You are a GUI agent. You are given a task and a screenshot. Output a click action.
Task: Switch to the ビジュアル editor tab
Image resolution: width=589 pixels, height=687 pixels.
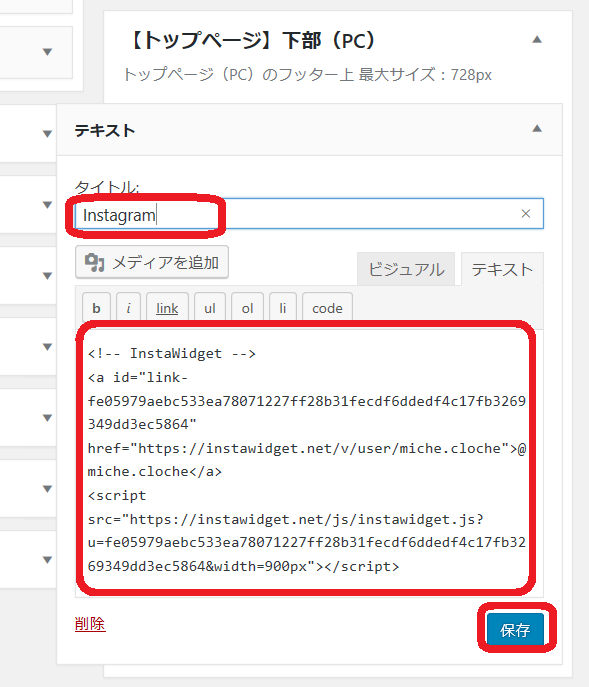click(x=406, y=269)
